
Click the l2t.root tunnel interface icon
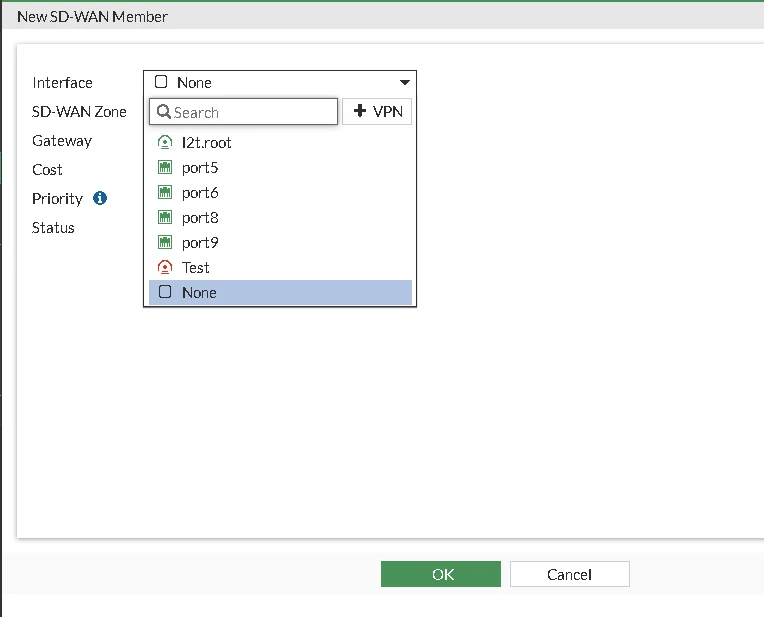coord(165,142)
